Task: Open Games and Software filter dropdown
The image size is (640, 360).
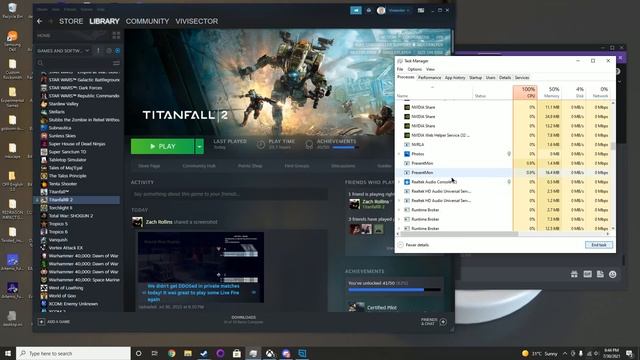Action: pyautogui.click(x=63, y=51)
